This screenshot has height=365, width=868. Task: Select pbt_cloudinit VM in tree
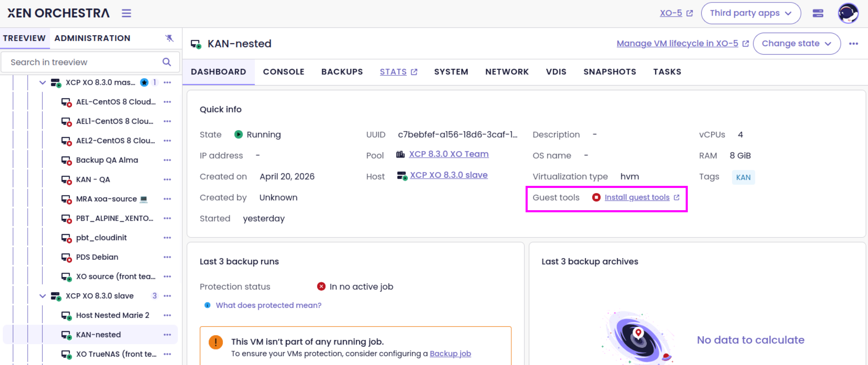click(101, 237)
